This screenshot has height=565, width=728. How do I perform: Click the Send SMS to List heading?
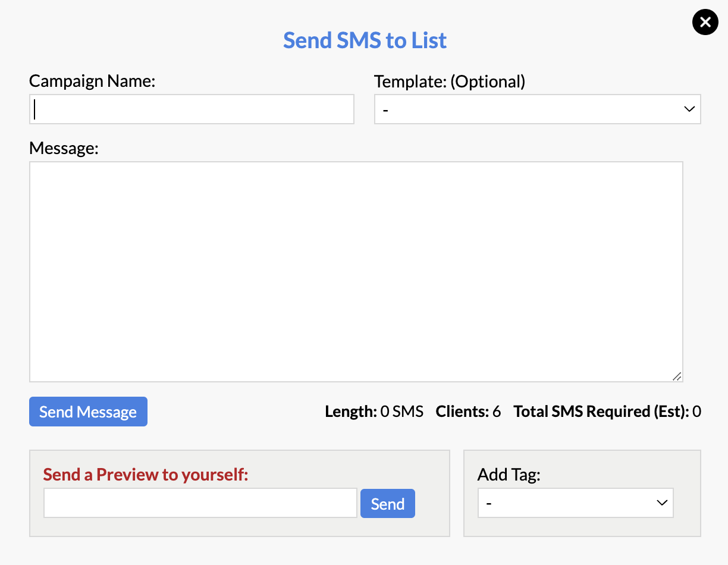tap(365, 40)
